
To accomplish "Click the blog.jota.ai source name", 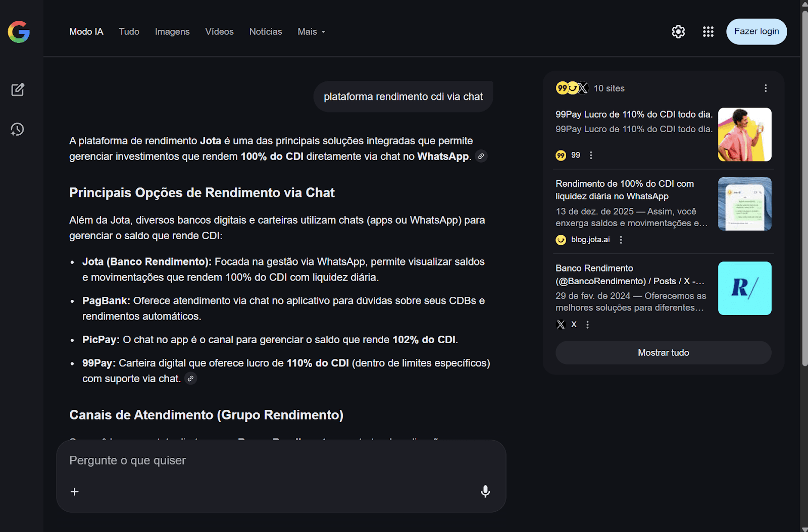I will coord(590,240).
